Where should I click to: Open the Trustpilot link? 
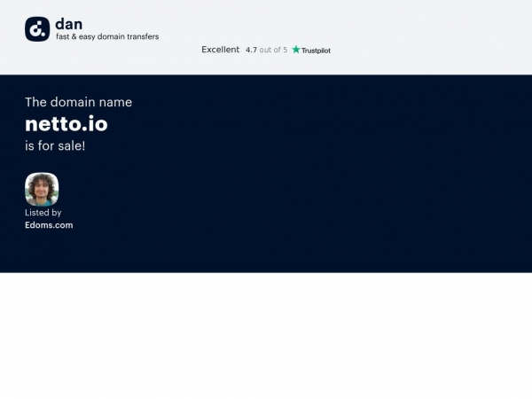pos(311,50)
